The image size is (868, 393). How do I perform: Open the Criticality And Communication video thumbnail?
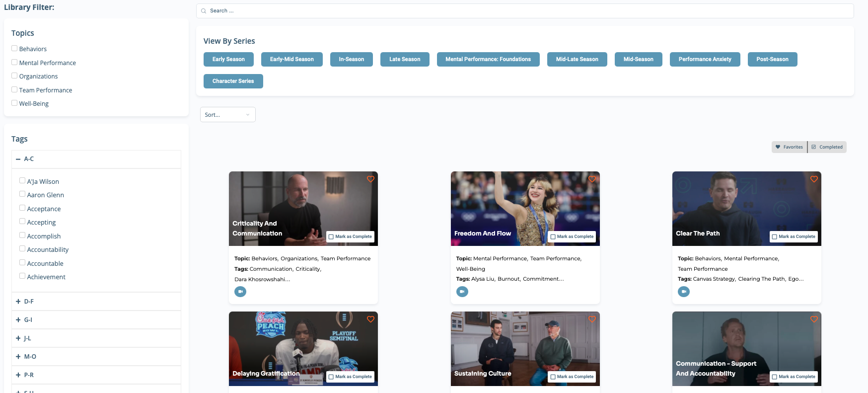pos(303,209)
